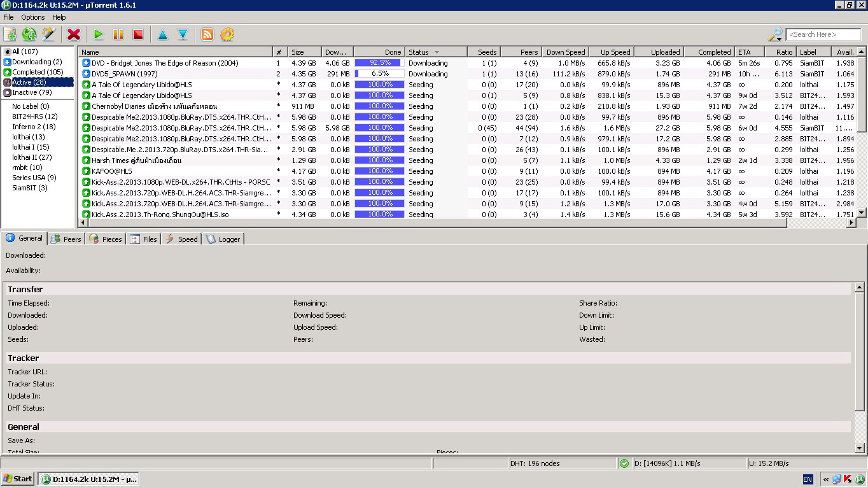868x487 pixels.
Task: Click the Add Torrent from URL icon
Action: 29,34
